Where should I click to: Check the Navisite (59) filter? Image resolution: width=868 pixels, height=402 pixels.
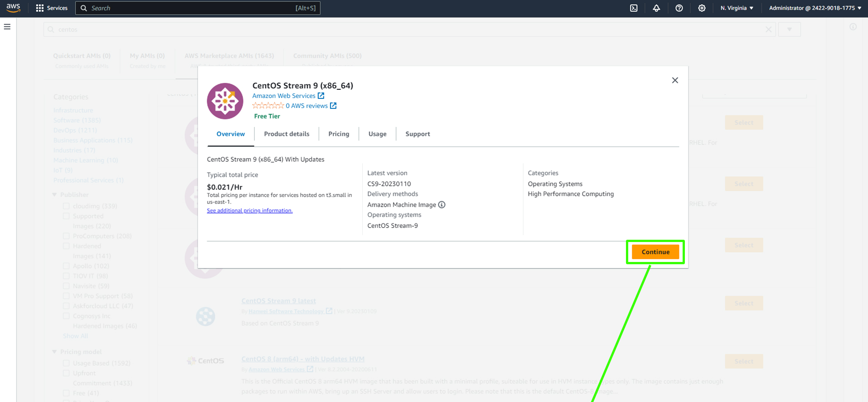click(x=66, y=286)
